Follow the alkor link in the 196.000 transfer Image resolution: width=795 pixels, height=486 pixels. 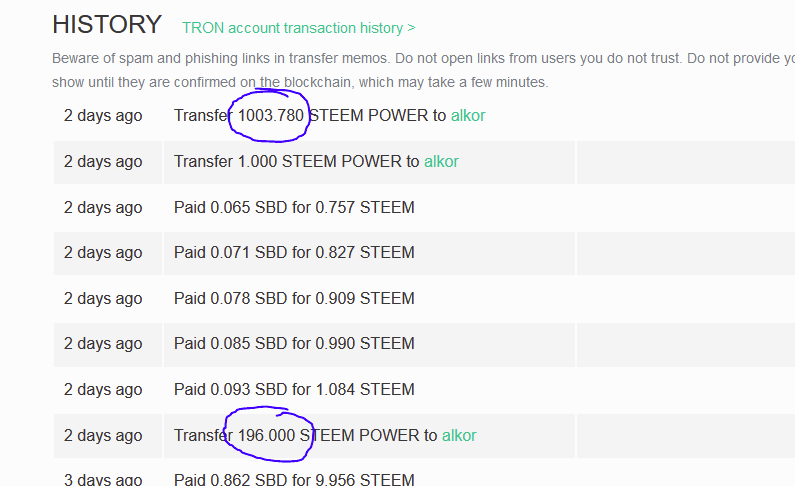point(459,435)
